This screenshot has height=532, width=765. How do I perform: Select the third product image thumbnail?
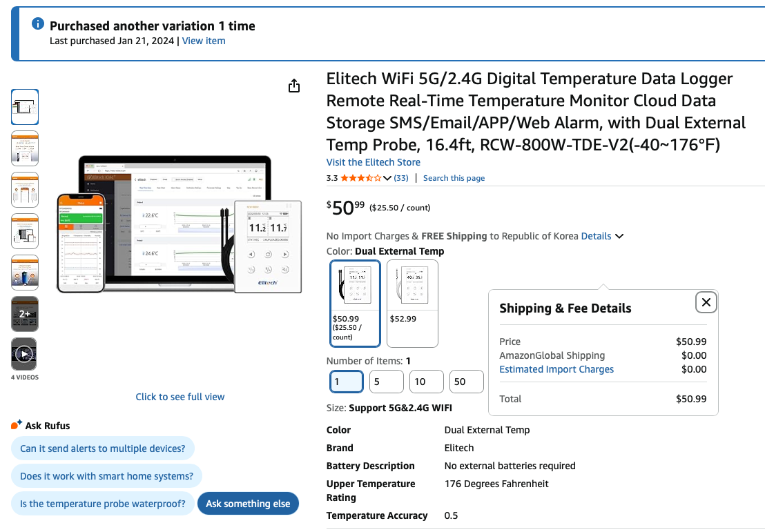coord(25,190)
